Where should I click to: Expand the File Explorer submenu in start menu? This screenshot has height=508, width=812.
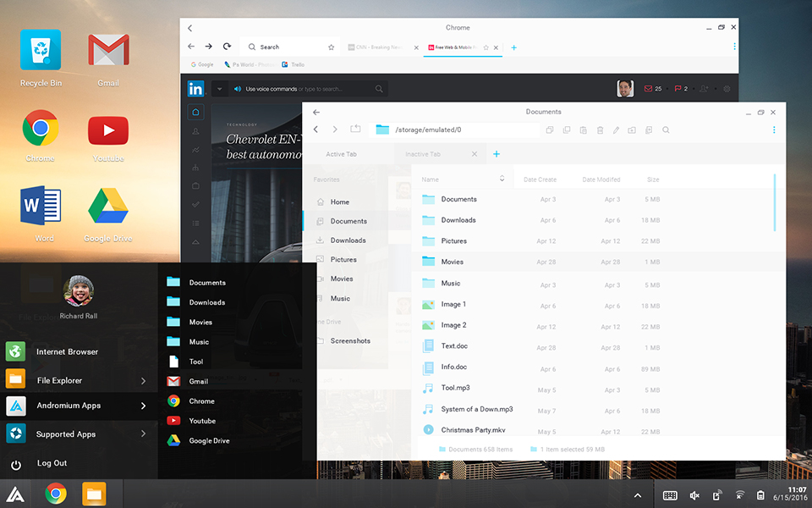coord(143,381)
